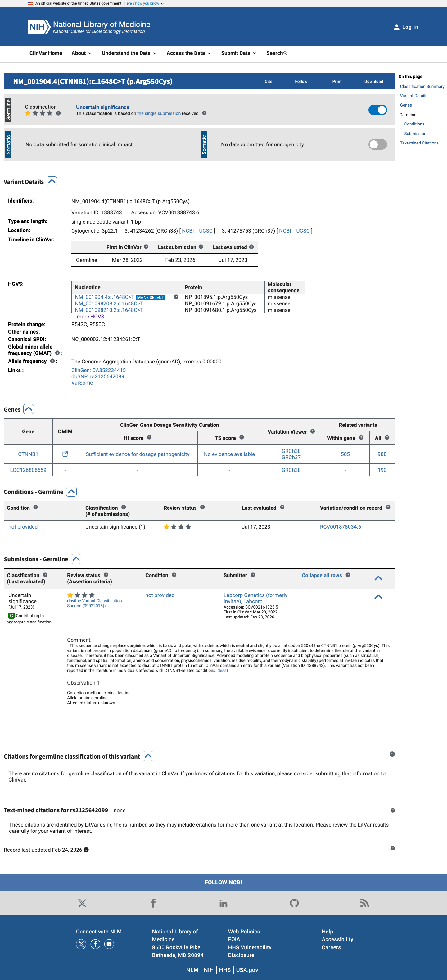
Task: Open NM_001098209.2:c.1648C>T HGVS link
Action: point(109,303)
